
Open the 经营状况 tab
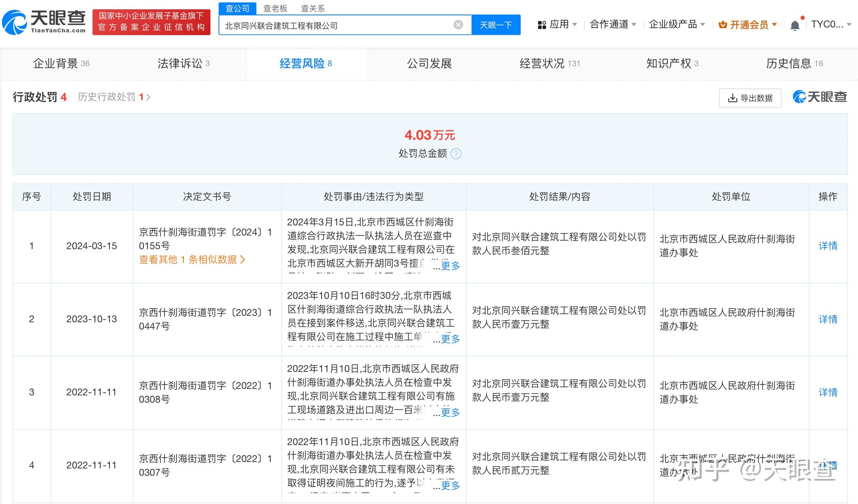point(550,63)
